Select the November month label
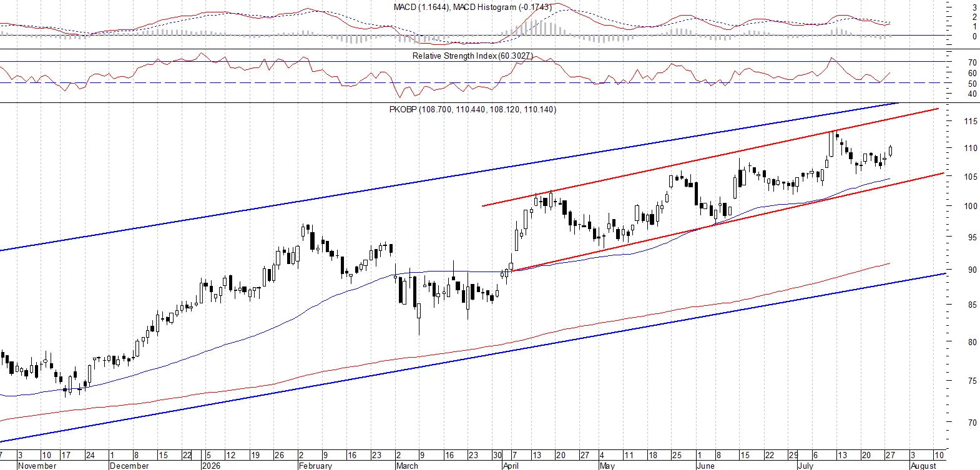This screenshot has height=470, width=980. (x=37, y=466)
